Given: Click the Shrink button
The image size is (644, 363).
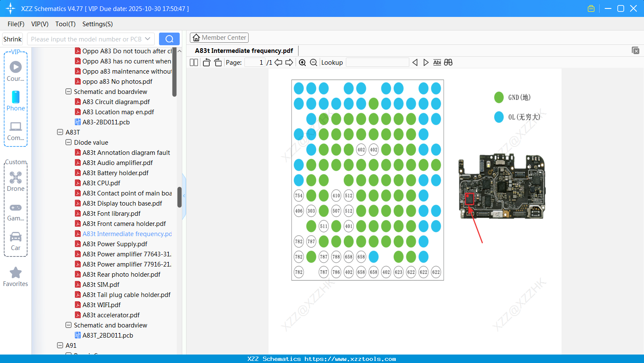Looking at the screenshot, I should click(x=13, y=39).
